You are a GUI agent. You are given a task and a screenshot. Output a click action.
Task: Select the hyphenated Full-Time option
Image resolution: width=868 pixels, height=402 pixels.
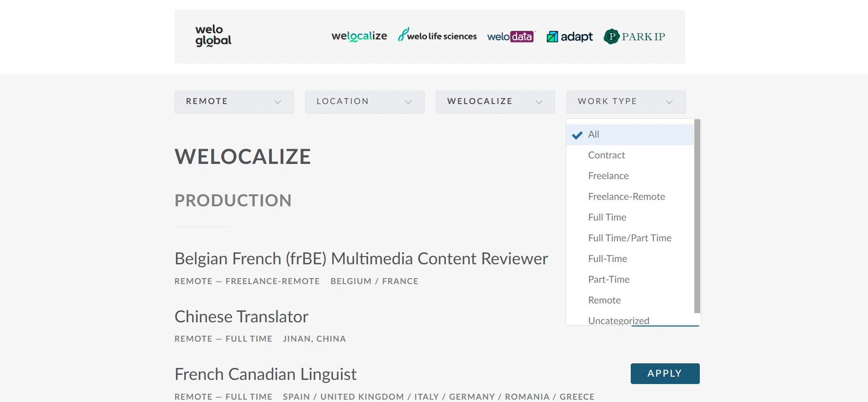point(630,259)
